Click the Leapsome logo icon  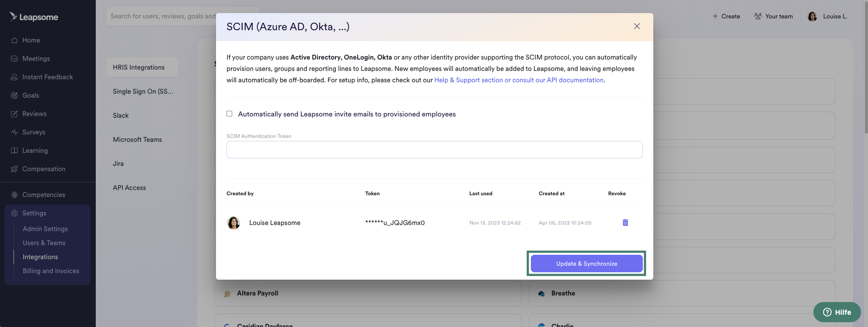click(x=13, y=17)
